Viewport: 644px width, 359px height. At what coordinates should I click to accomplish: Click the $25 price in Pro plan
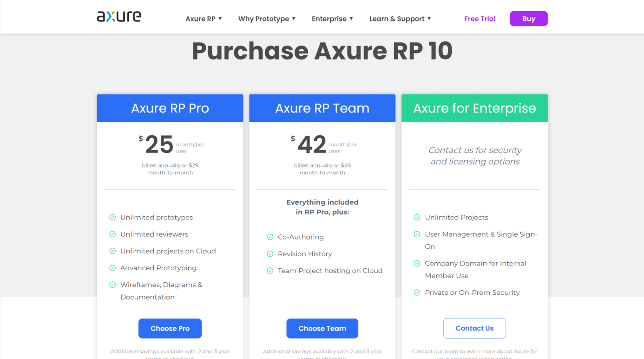157,144
